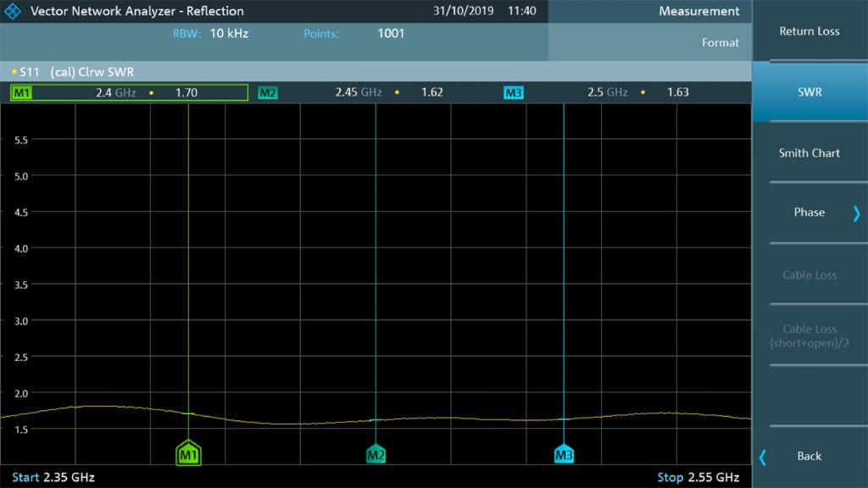The width and height of the screenshot is (868, 488).
Task: Select the Return Loss format option
Action: (809, 30)
